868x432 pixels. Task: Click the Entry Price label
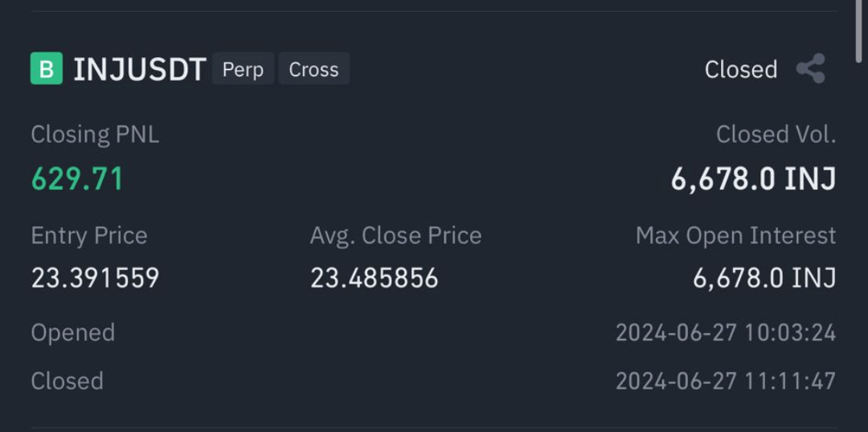point(89,236)
